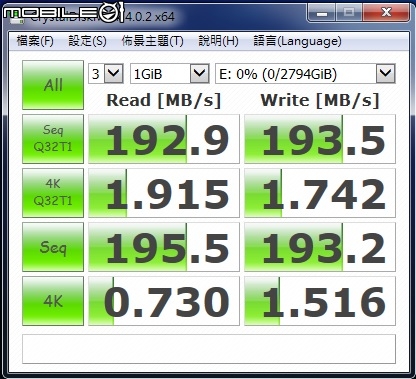Open the 設定(S) menu
This screenshot has height=379, width=416.
click(x=87, y=41)
